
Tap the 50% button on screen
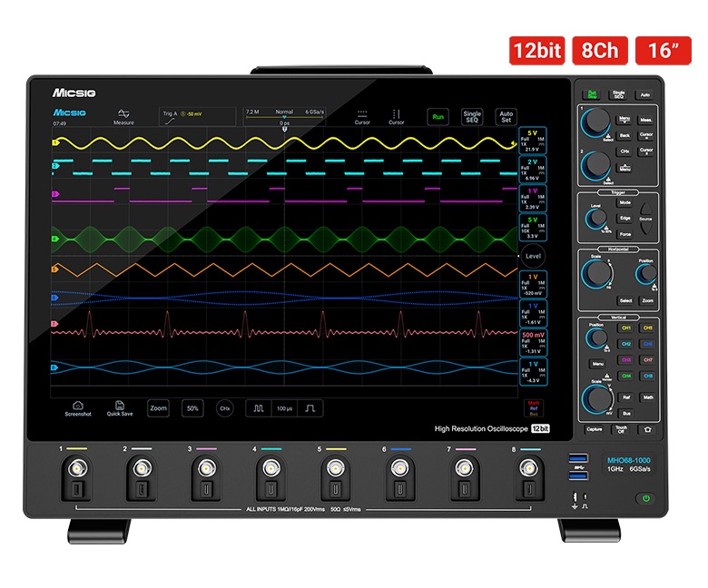click(x=192, y=408)
